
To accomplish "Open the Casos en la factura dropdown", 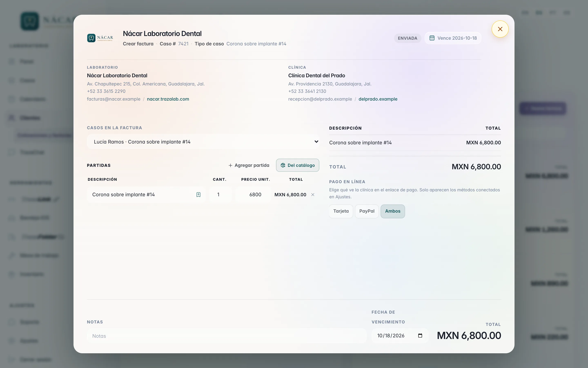I will 203,142.
